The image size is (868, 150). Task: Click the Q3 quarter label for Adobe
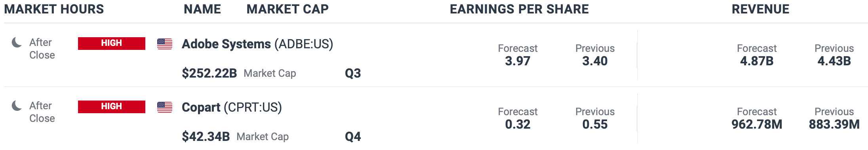pyautogui.click(x=353, y=73)
